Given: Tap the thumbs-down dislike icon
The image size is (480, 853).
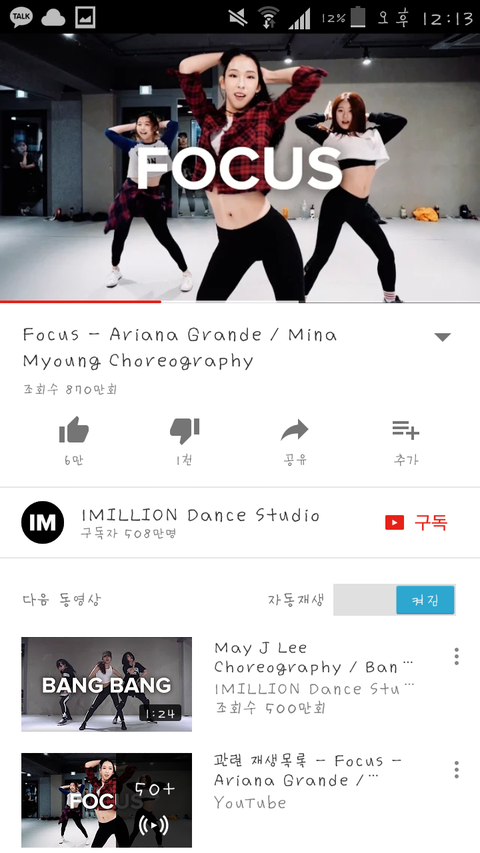Looking at the screenshot, I should pos(184,431).
